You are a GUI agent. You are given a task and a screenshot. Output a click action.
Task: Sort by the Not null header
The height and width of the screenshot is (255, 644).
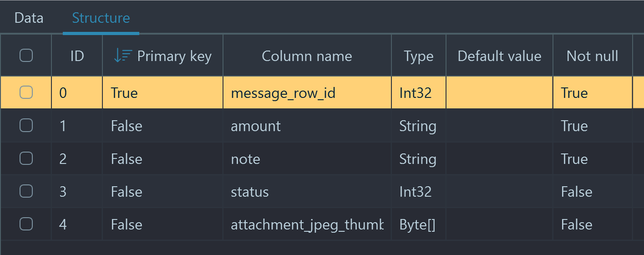pos(592,56)
